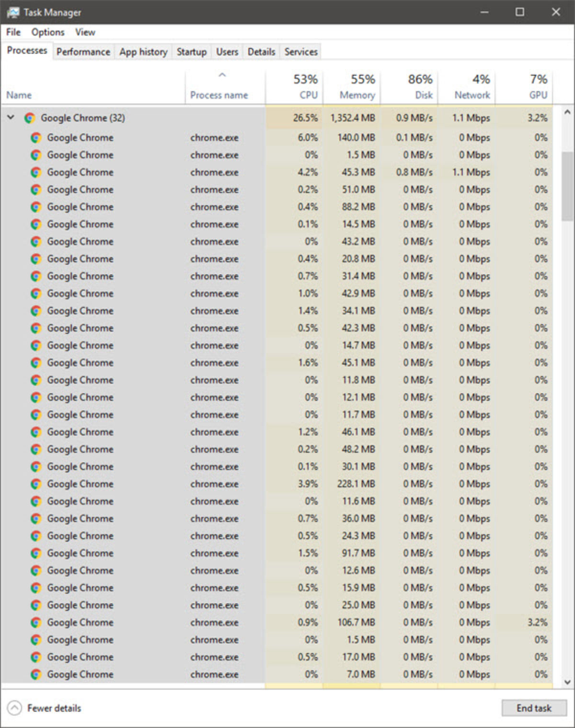Click chrome.exe in the 11.8 MB row
This screenshot has width=575, height=728.
point(214,380)
